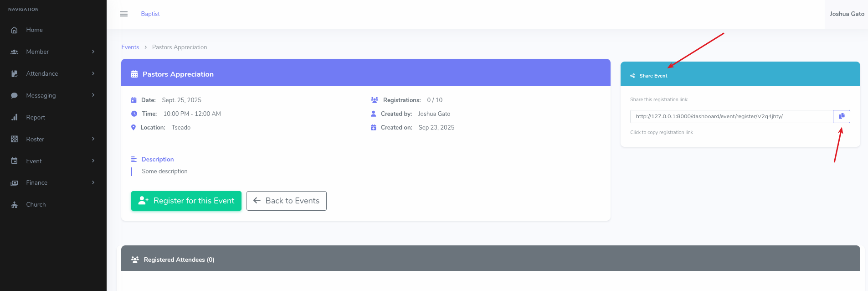Go back using Back to Events button
Viewport: 868px width, 291px height.
pos(286,201)
